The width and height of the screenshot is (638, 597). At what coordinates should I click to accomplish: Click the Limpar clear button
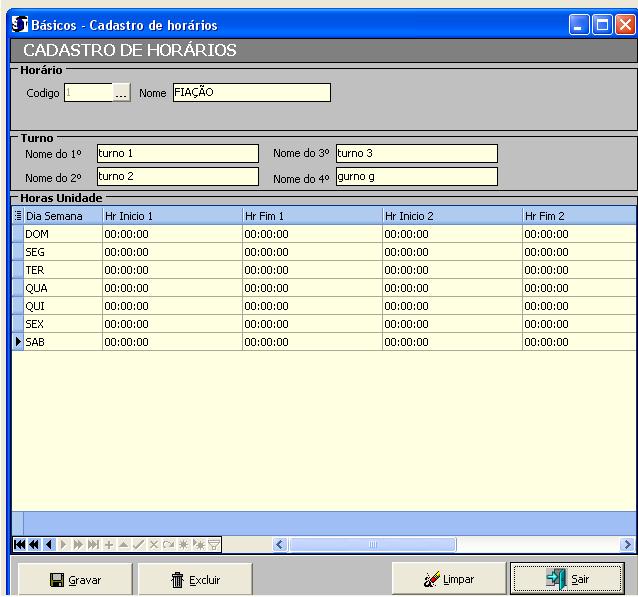tap(447, 579)
